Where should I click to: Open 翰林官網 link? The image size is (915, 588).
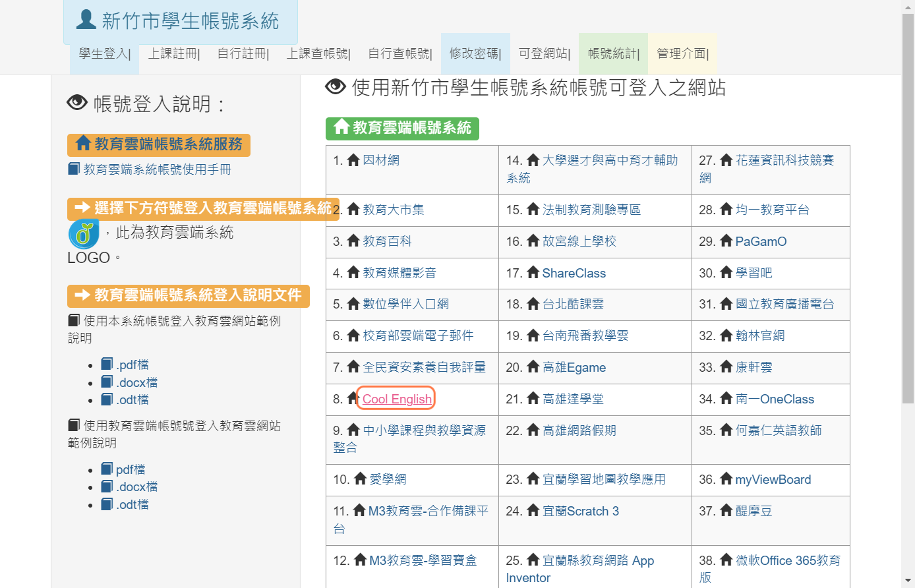tap(760, 336)
